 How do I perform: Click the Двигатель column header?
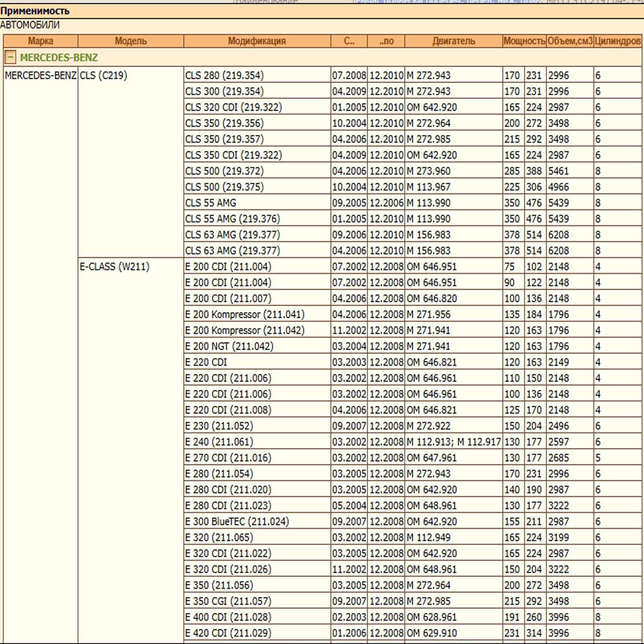point(454,41)
